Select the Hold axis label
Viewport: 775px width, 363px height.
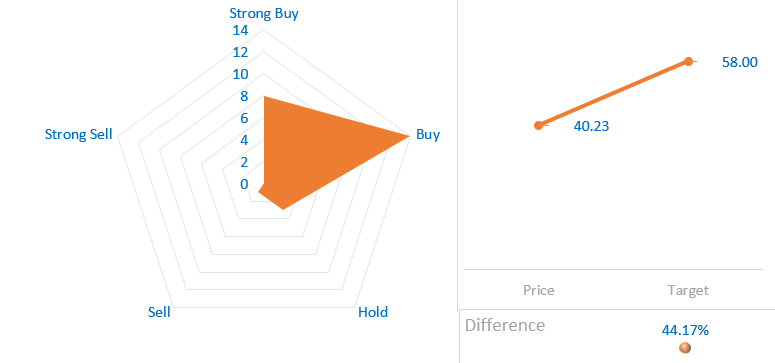click(373, 312)
